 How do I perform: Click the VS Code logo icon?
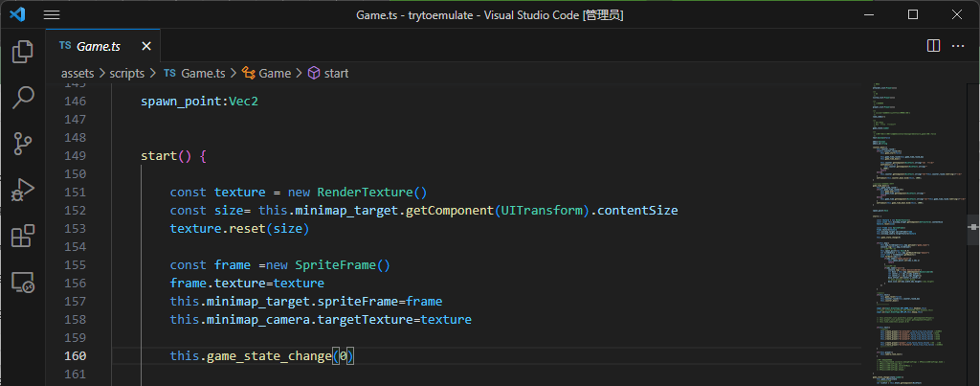[18, 15]
